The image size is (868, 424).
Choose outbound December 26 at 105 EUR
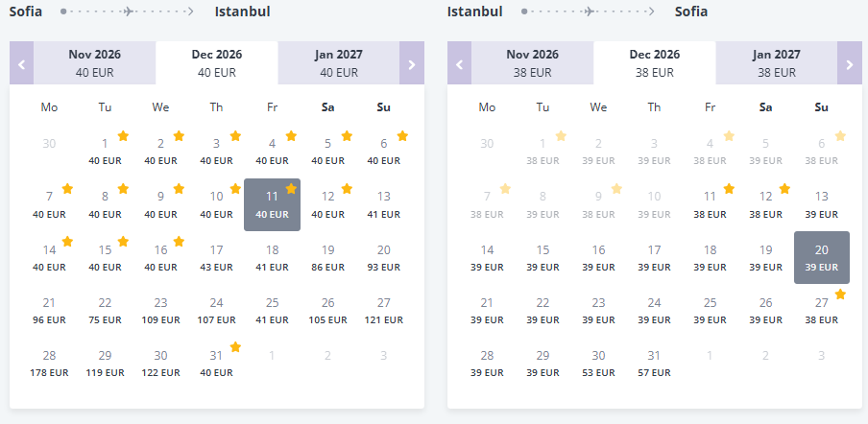327,311
